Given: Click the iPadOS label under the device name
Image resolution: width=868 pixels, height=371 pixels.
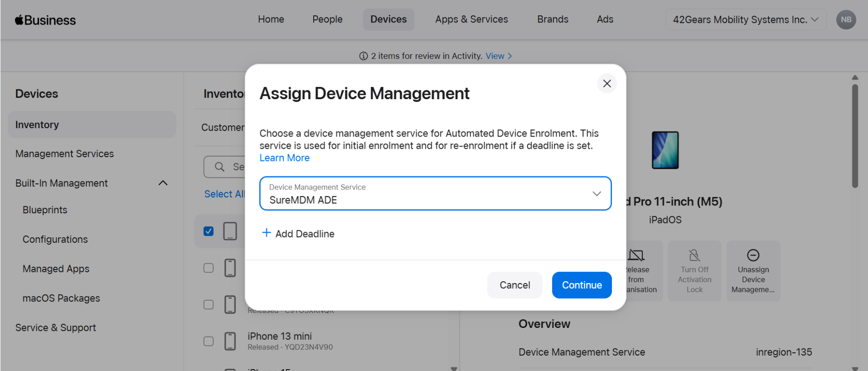Looking at the screenshot, I should [x=665, y=220].
